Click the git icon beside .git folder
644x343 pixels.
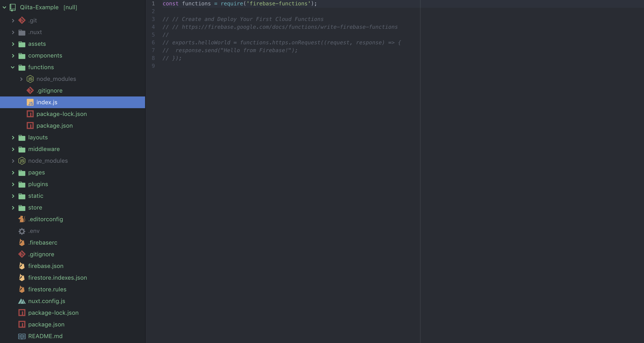(22, 20)
